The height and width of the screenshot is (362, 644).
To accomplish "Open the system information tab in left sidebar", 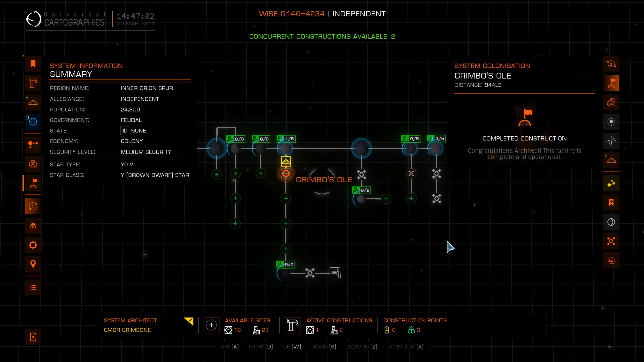I will 33,206.
